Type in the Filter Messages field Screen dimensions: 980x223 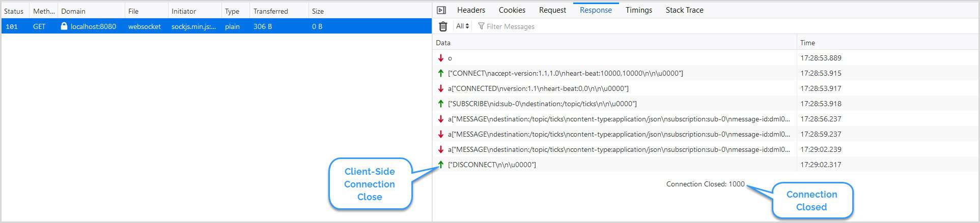click(560, 26)
